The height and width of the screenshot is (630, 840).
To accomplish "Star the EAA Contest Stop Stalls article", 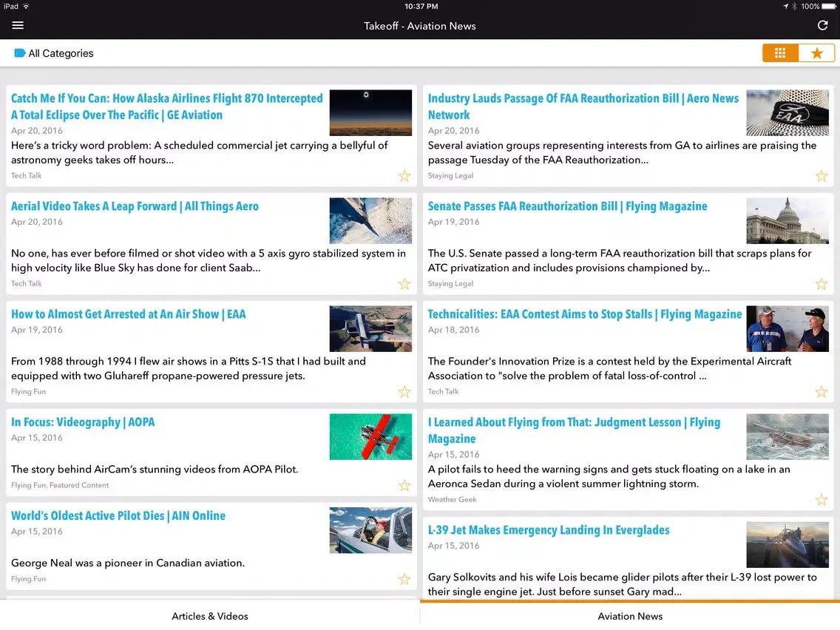I will [x=822, y=392].
